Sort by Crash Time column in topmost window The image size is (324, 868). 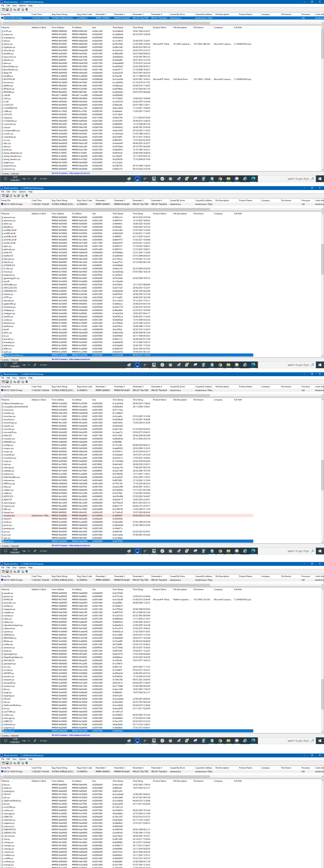click(x=36, y=15)
